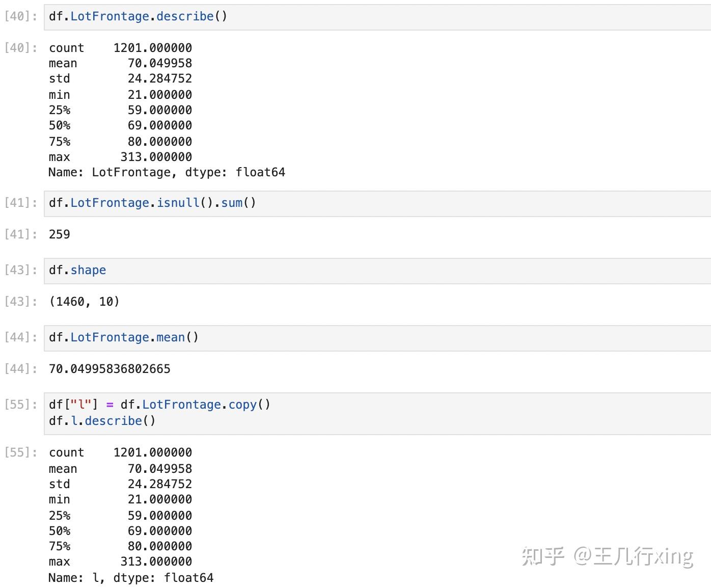The image size is (711, 588).
Task: Click the "Name: l, dtype: float64" output line
Action: tap(131, 578)
